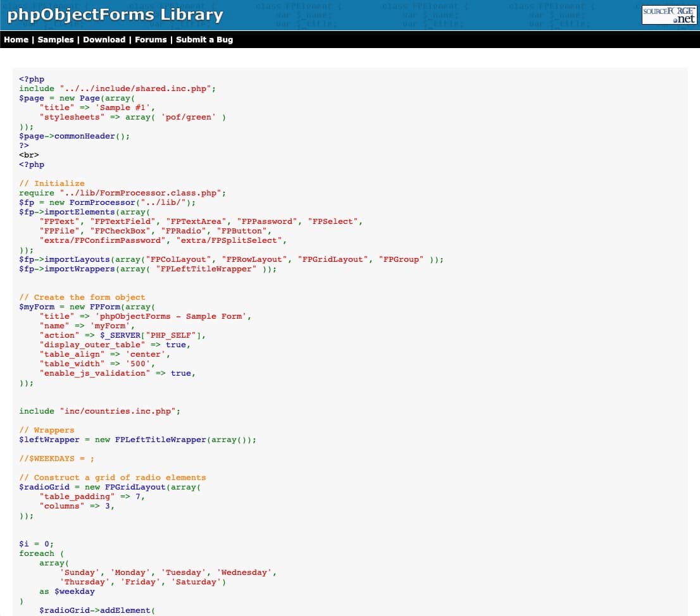The height and width of the screenshot is (616, 700).
Task: Click the $radioGrid->addElement( code line
Action: click(x=97, y=610)
